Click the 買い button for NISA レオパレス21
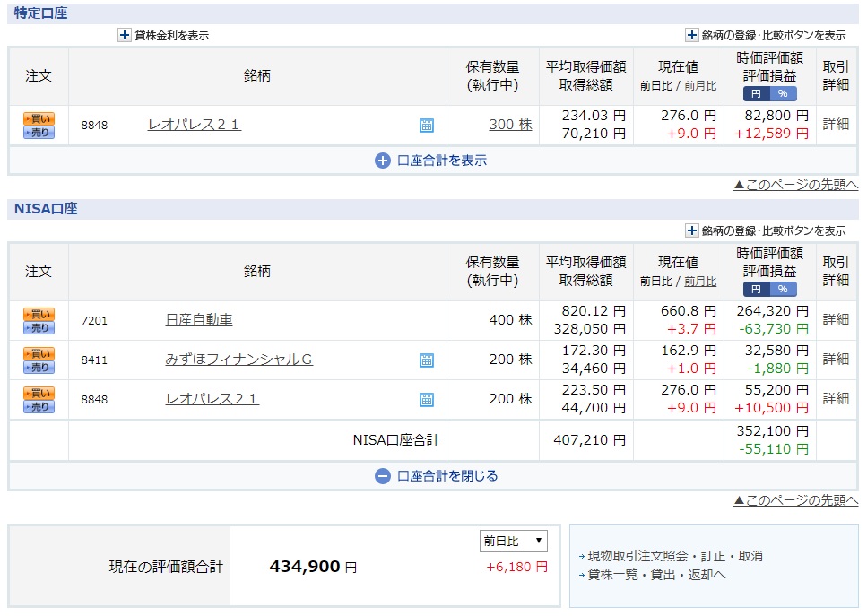Image resolution: width=867 pixels, height=616 pixels. (39, 393)
